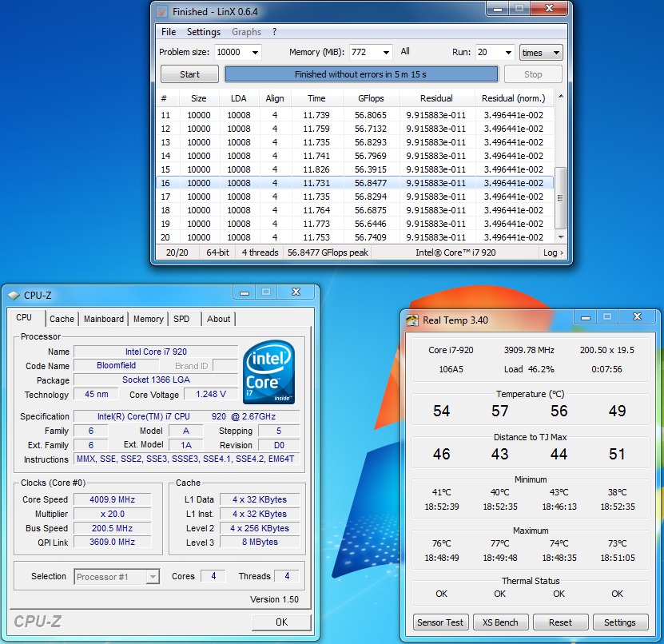Click the Start button in LinX
The height and width of the screenshot is (644, 664).
[189, 74]
